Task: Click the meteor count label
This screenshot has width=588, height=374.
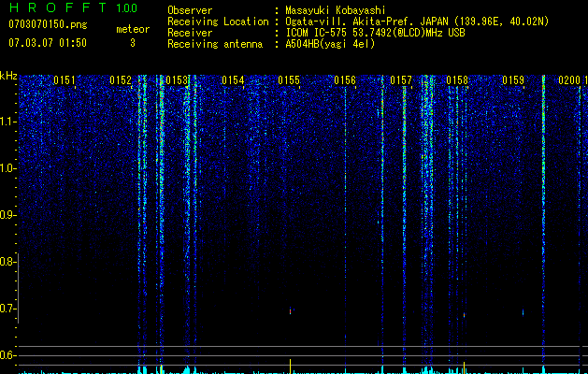Action: pyautogui.click(x=133, y=29)
